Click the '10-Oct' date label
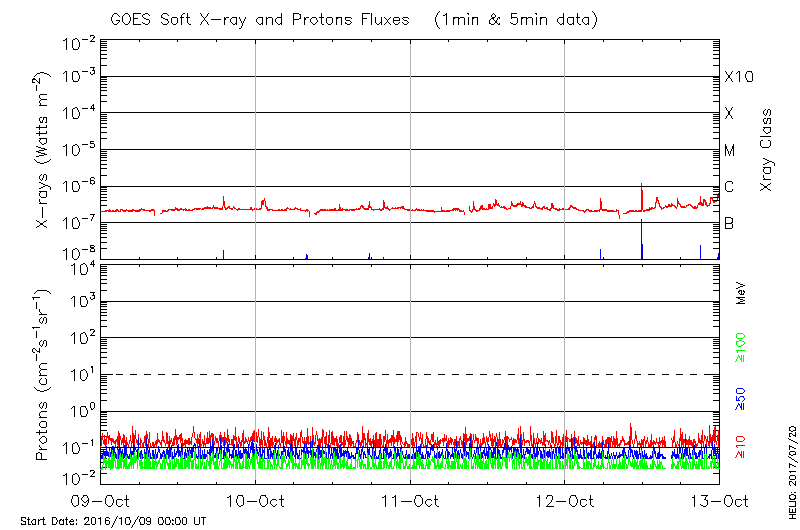 [255, 501]
